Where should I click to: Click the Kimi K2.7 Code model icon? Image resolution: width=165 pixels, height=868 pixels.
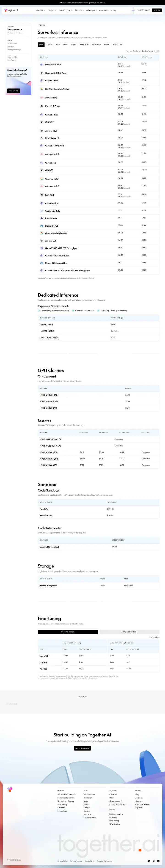[42, 106]
